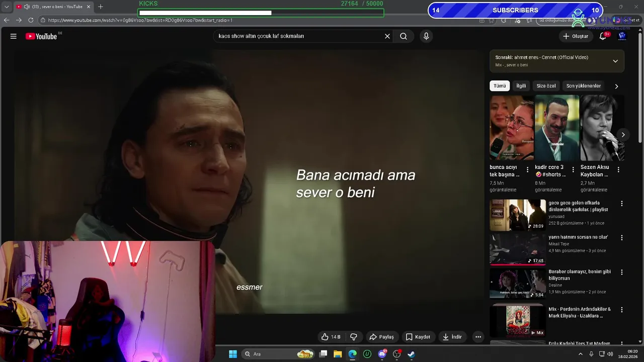Viewport: 644px width, 362px height.
Task: Click the 'Oluştur' create button
Action: pos(575,36)
